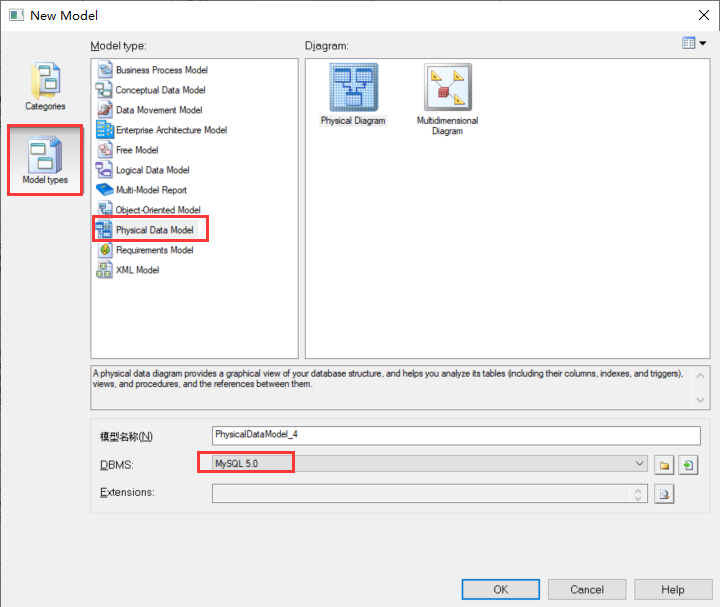Open the diagram view options icon
The width and height of the screenshot is (720, 607).
click(688, 43)
